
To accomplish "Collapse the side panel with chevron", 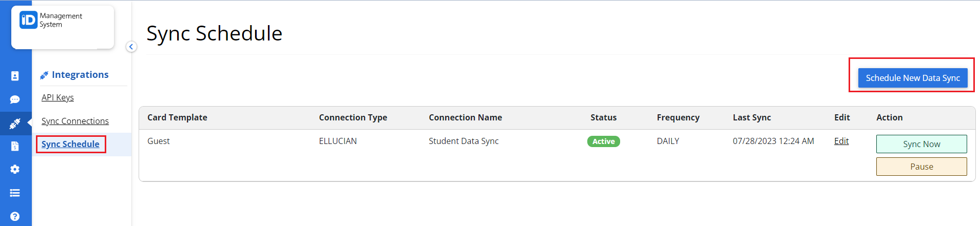I will [x=131, y=47].
